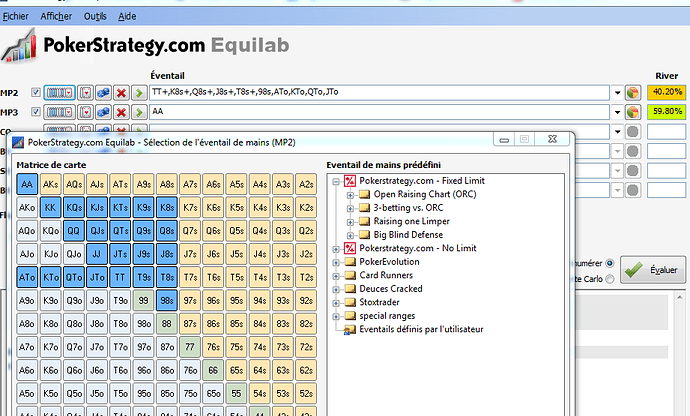Expand the Card Runners node
Viewport: 690px width, 416px height.
(336, 276)
